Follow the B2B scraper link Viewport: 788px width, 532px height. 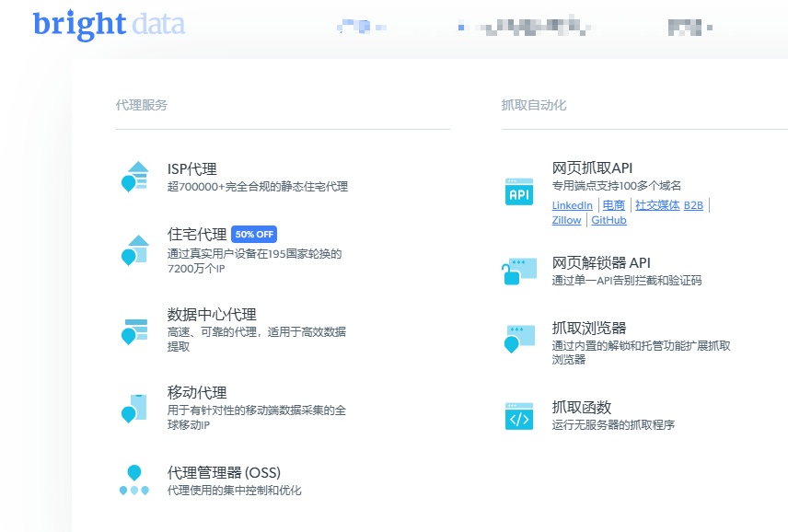pyautogui.click(x=693, y=205)
